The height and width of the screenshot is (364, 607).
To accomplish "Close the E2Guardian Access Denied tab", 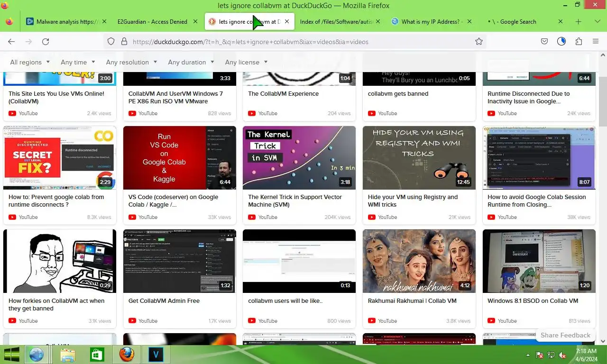I will (195, 21).
